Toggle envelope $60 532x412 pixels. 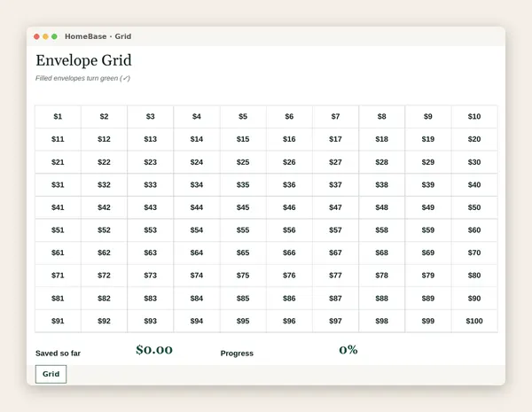[x=474, y=230]
